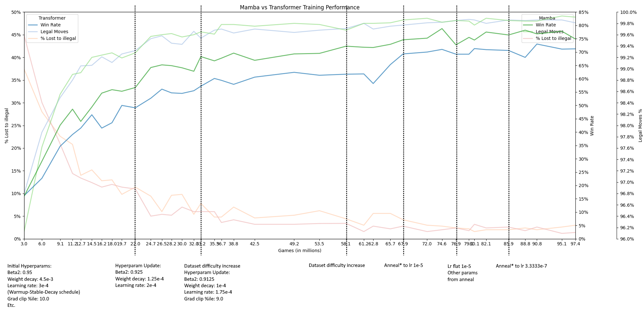Click the 'Learning rate: 3e-4' annotation
The image size is (644, 312).
click(28, 286)
